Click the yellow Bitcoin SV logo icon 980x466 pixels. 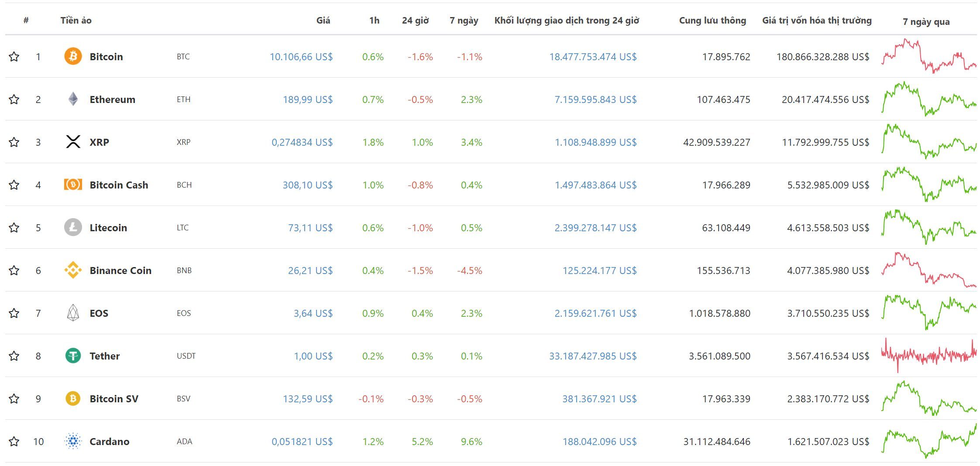click(x=73, y=398)
